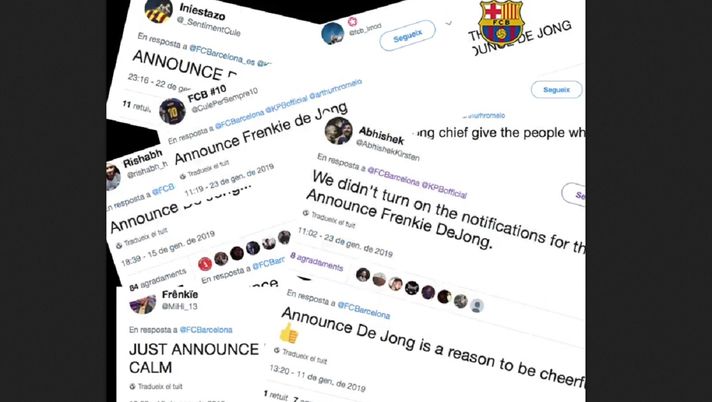Click the thumbs up emoji

coord(289,335)
